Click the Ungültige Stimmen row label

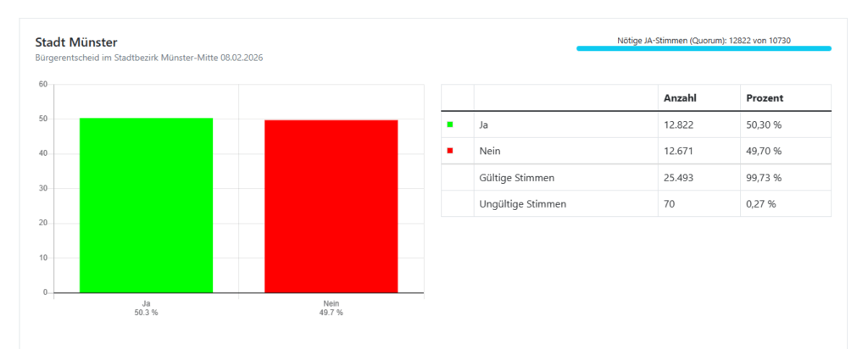[523, 204]
